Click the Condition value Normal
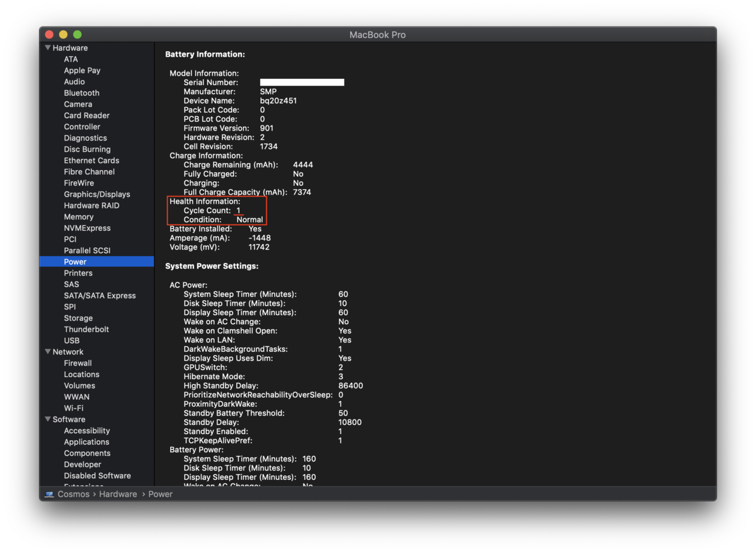 click(250, 220)
